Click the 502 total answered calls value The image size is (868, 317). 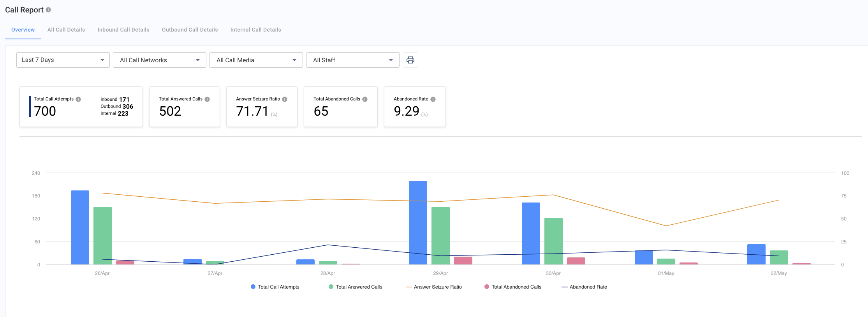click(170, 111)
